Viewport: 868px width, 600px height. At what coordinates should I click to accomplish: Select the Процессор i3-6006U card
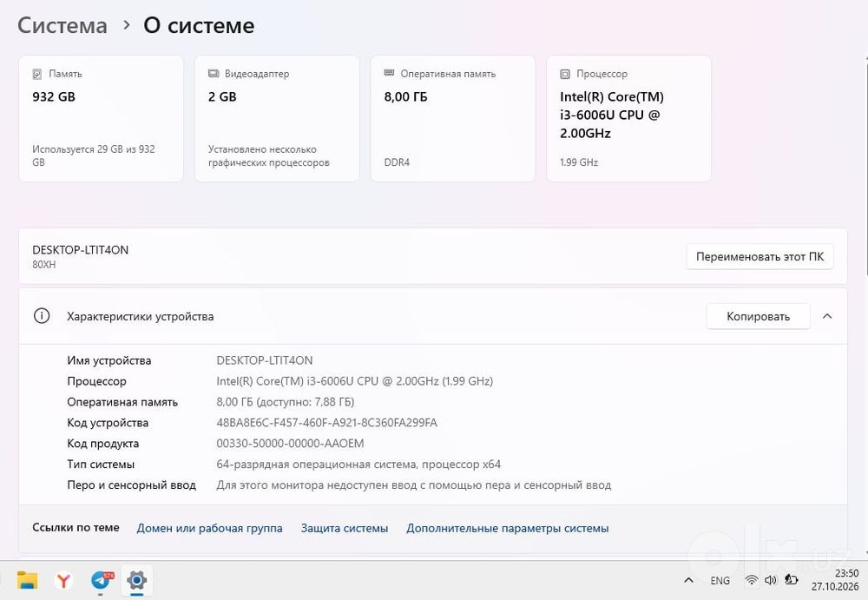pyautogui.click(x=628, y=119)
